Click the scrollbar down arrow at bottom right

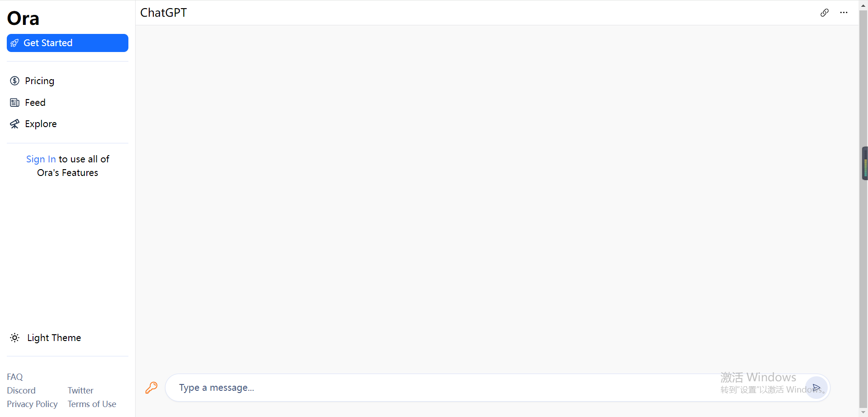pos(863,412)
